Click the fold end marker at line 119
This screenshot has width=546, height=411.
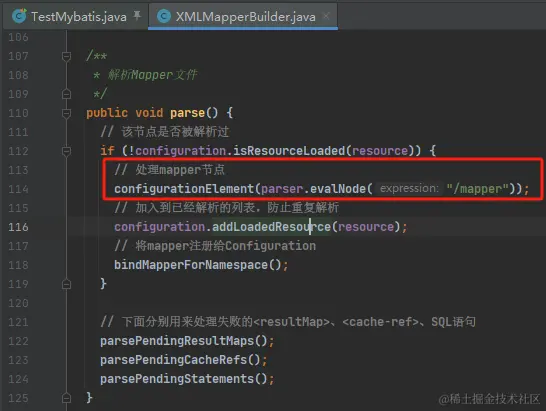click(x=67, y=284)
